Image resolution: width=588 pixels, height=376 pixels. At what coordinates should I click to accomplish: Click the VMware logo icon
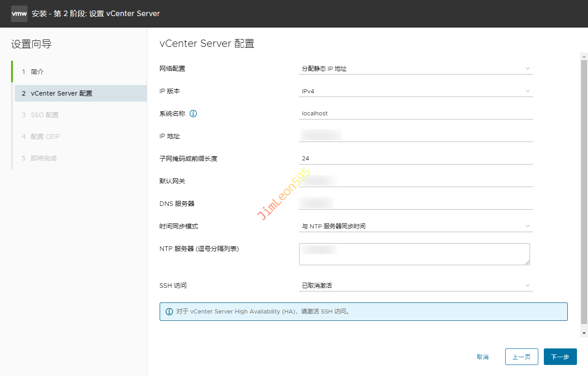coord(19,14)
